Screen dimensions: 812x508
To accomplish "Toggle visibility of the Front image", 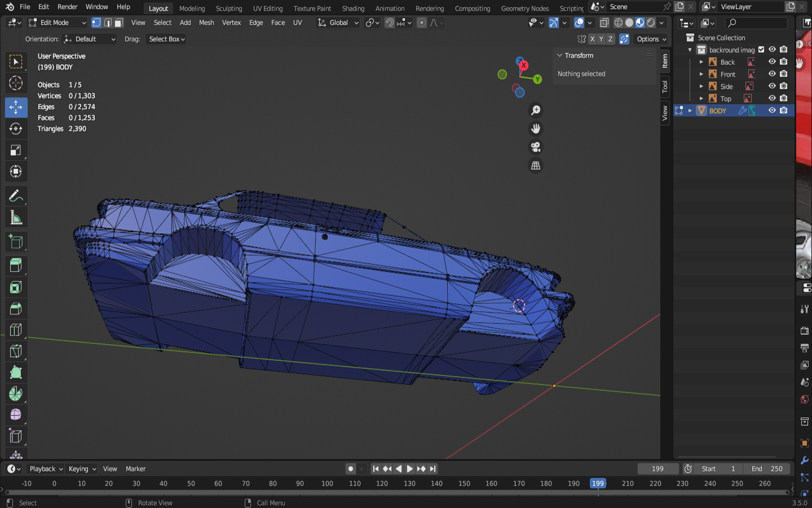I will pyautogui.click(x=772, y=74).
